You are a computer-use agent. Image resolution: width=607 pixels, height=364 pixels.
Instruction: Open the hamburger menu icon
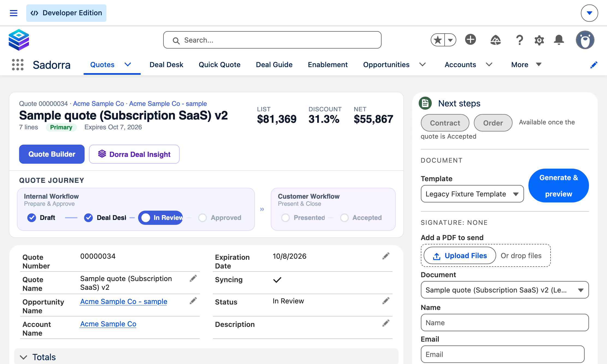tap(14, 13)
